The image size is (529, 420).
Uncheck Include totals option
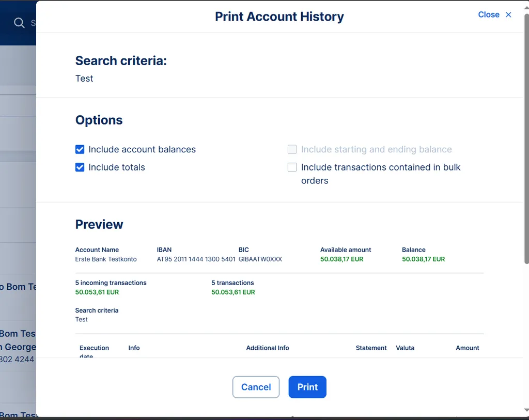point(80,167)
